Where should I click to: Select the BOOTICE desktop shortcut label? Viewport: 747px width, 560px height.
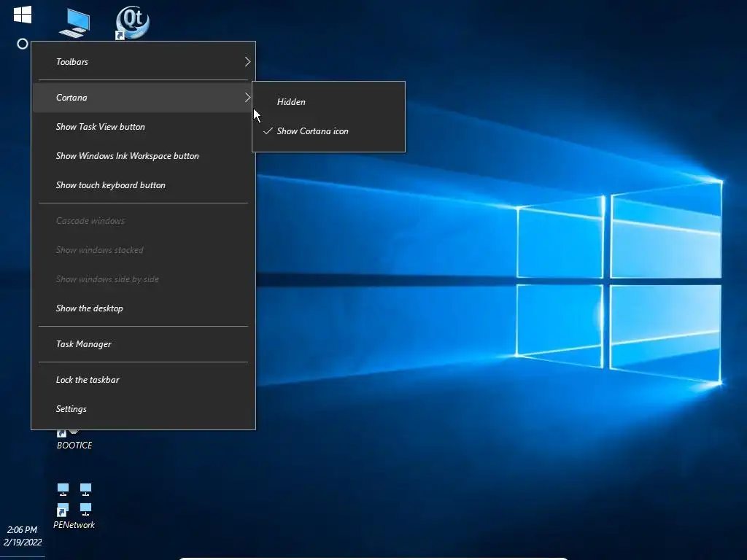pyautogui.click(x=74, y=446)
